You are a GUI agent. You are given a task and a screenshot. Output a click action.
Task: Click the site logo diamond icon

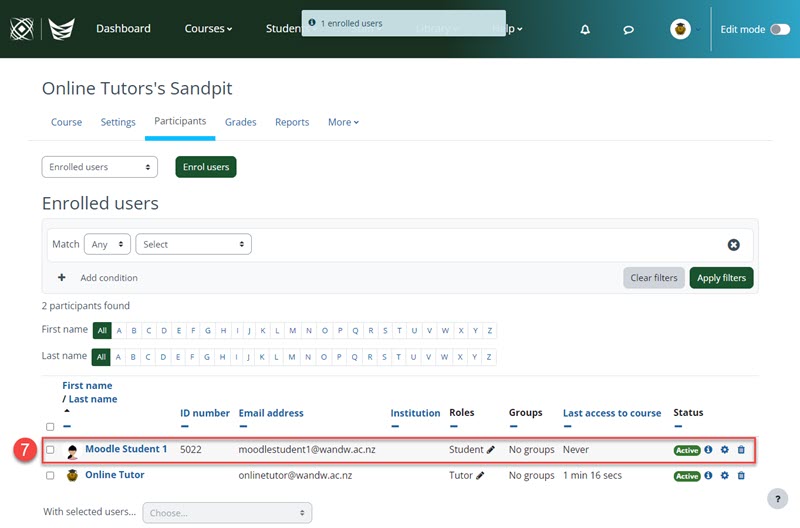tap(22, 29)
